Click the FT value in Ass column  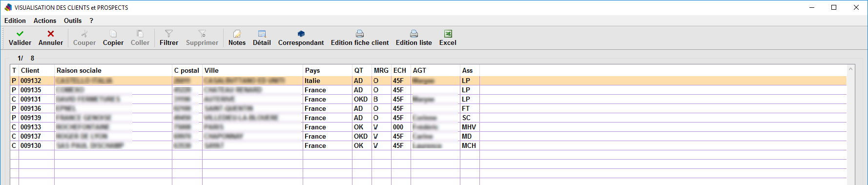point(466,108)
